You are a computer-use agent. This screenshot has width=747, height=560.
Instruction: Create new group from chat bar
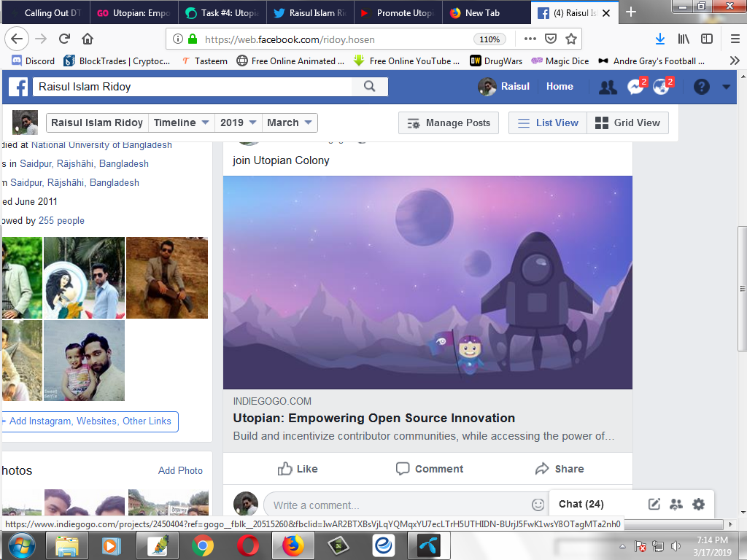676,505
